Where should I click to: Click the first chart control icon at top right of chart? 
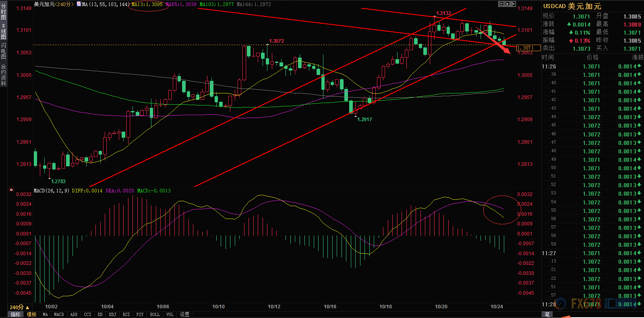[x=501, y=4]
